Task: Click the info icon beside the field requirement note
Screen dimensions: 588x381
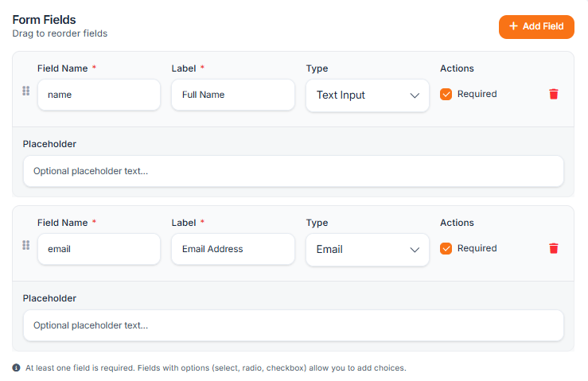Action: (x=17, y=367)
